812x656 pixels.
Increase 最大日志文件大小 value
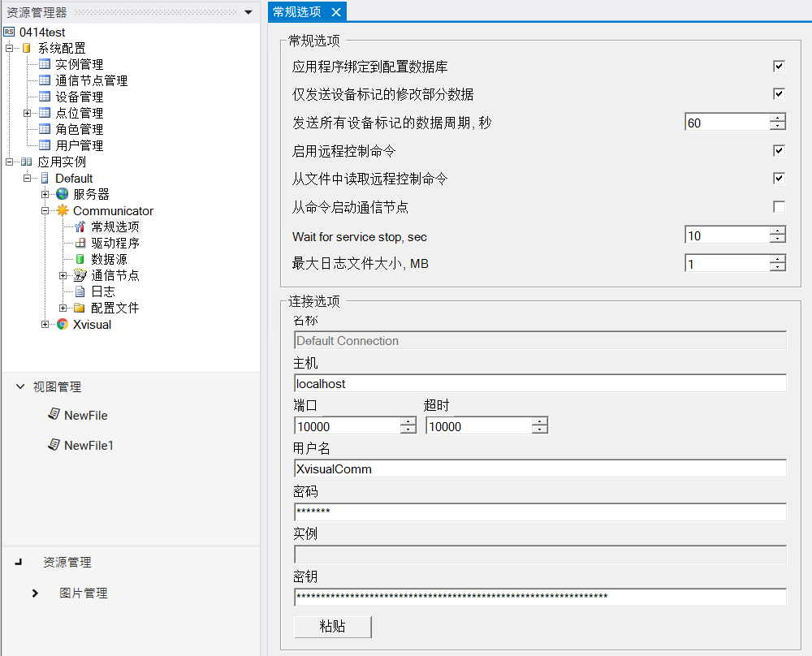(777, 259)
